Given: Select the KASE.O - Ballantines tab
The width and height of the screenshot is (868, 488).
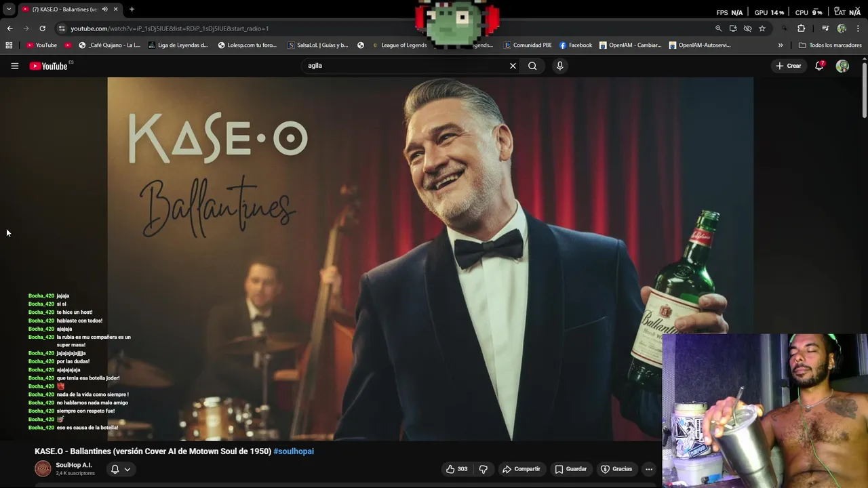Looking at the screenshot, I should [64, 9].
